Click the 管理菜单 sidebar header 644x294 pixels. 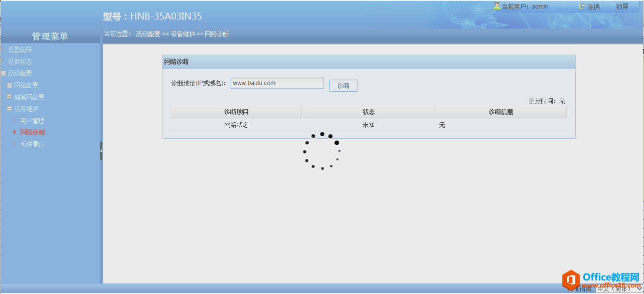50,36
